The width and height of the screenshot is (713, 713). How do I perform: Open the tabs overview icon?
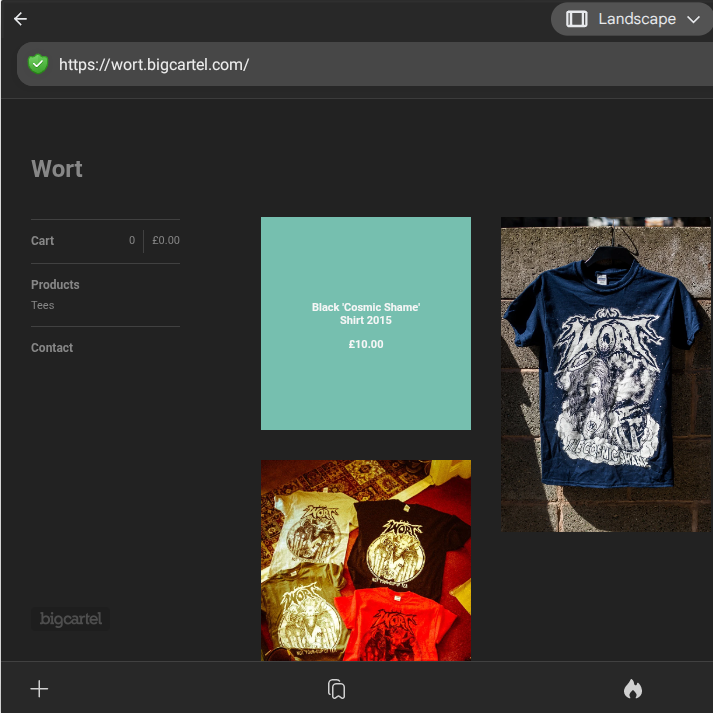tap(336, 689)
